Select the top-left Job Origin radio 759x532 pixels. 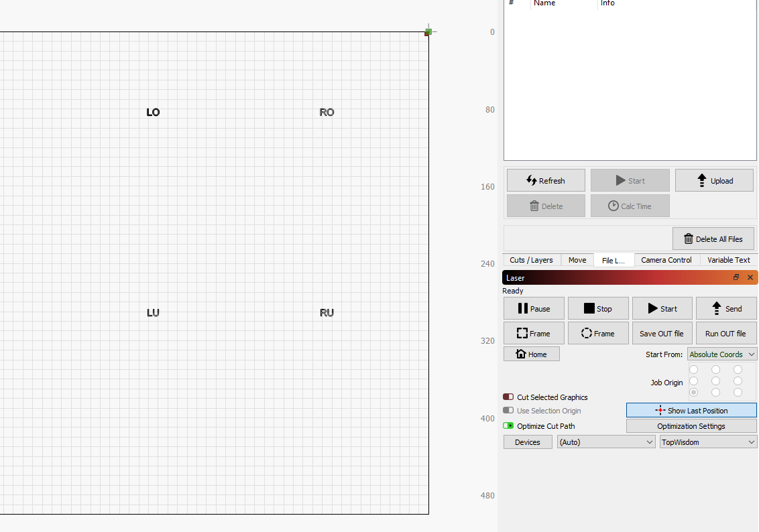[x=694, y=369]
